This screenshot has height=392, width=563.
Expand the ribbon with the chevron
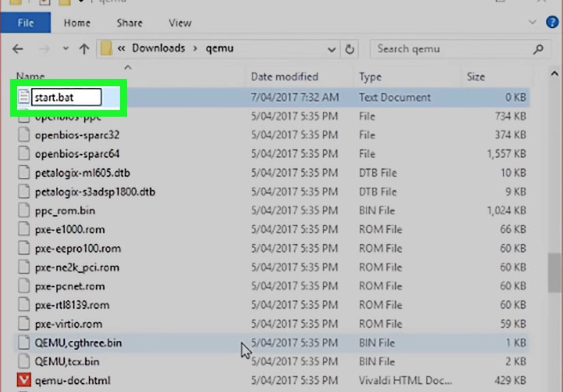pyautogui.click(x=532, y=22)
